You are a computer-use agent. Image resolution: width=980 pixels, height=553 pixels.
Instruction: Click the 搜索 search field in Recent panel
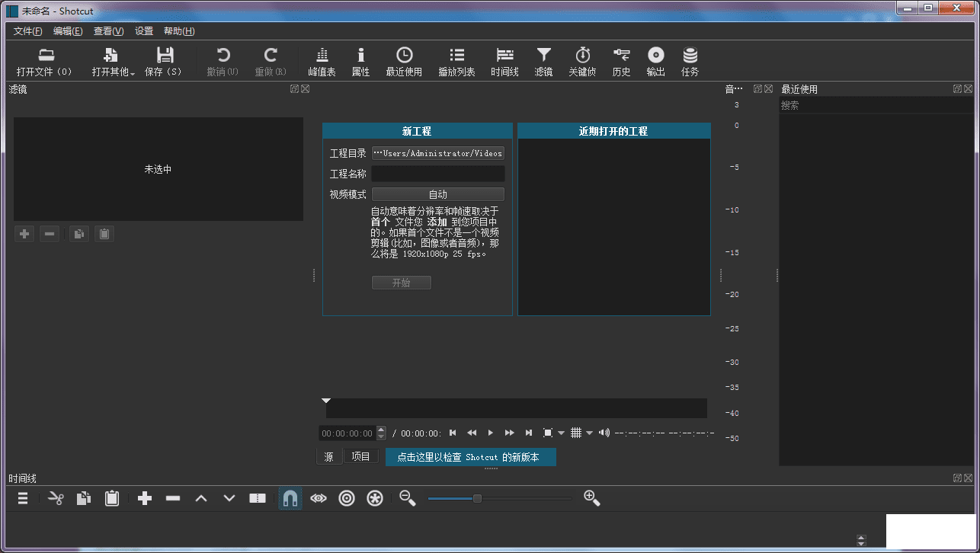click(876, 106)
